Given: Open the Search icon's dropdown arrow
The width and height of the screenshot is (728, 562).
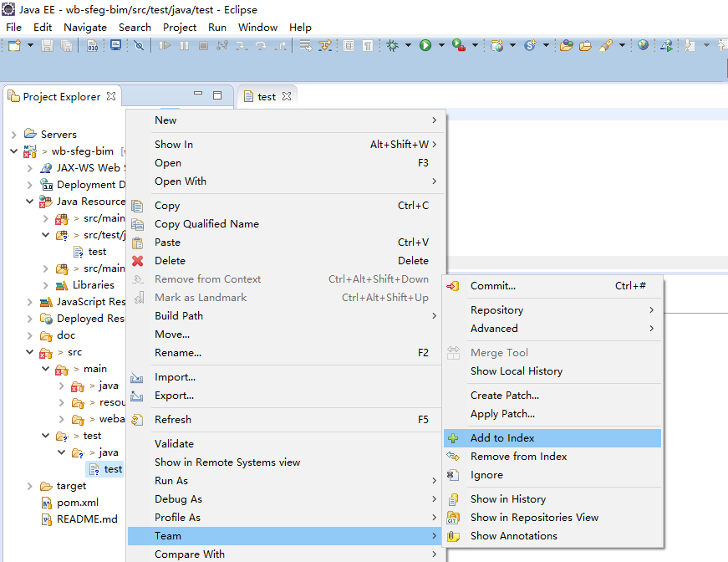Looking at the screenshot, I should [x=622, y=45].
